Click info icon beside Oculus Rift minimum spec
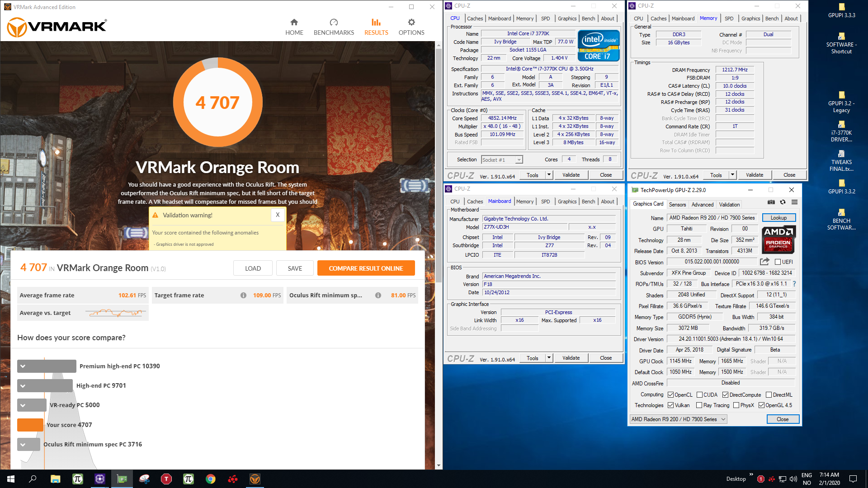Screen dimensions: 868x488 [378, 296]
